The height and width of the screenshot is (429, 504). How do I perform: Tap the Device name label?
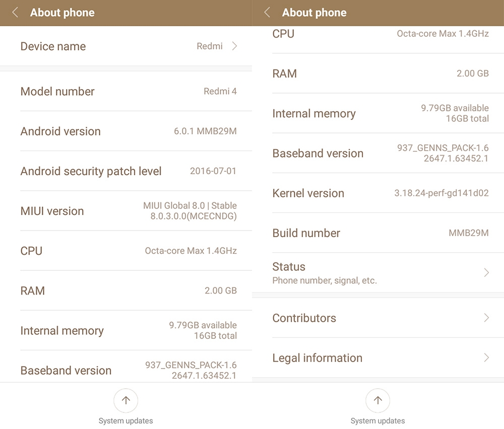tap(53, 46)
